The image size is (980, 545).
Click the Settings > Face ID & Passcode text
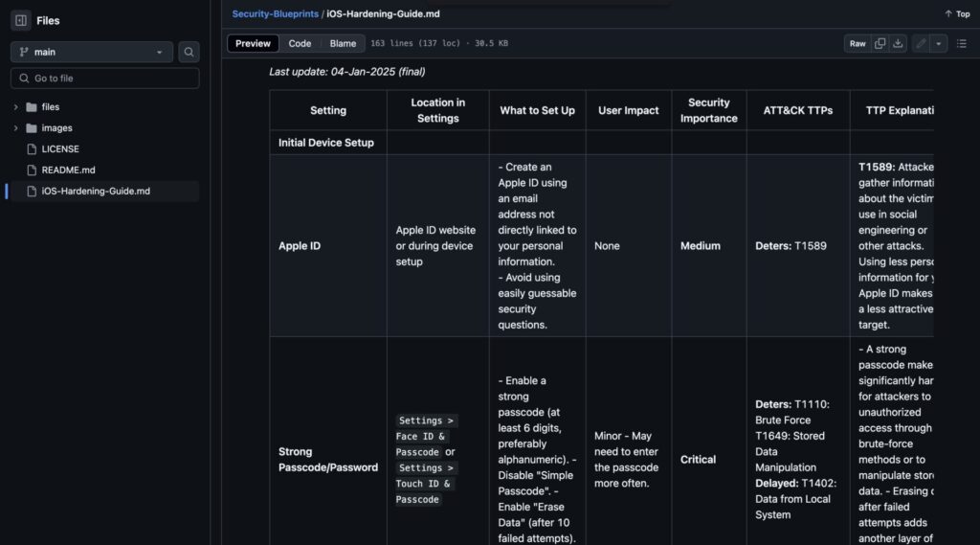coord(426,436)
